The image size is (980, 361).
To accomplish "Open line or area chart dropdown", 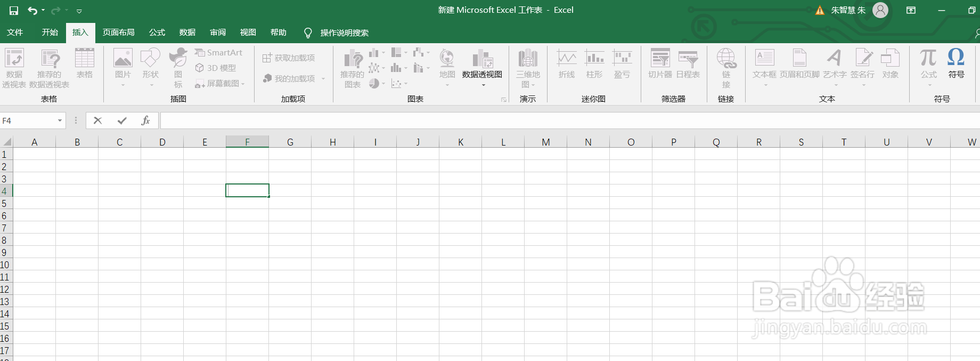I will [x=377, y=68].
